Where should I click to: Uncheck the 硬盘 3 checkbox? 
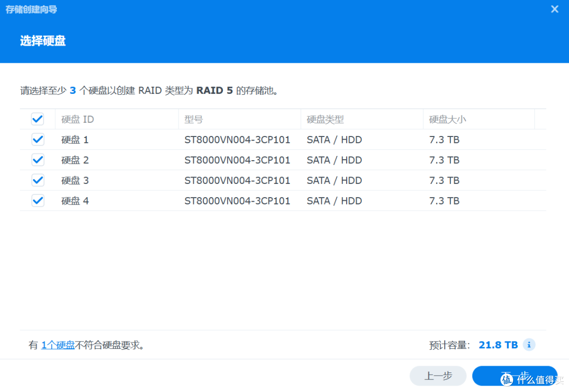(x=37, y=180)
